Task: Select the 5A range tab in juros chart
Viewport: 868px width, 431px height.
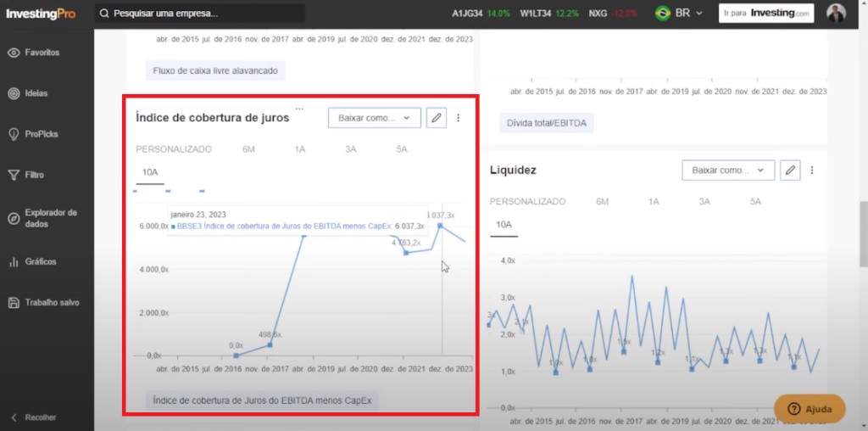Action: [401, 149]
